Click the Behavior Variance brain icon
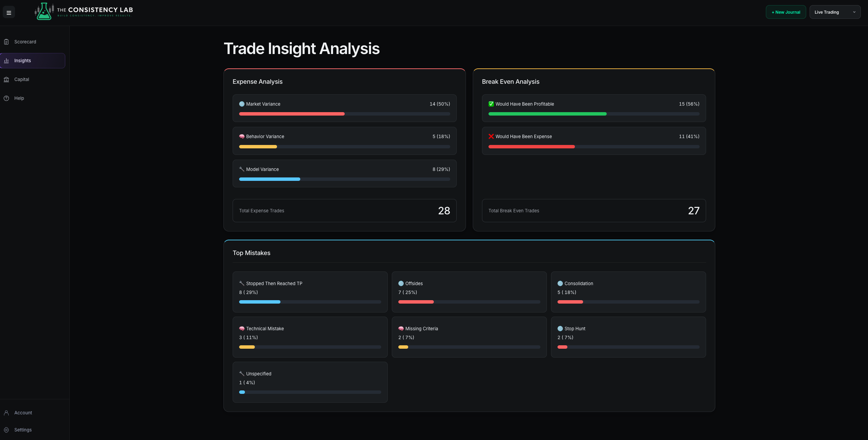Image resolution: width=868 pixels, height=440 pixels. click(242, 136)
